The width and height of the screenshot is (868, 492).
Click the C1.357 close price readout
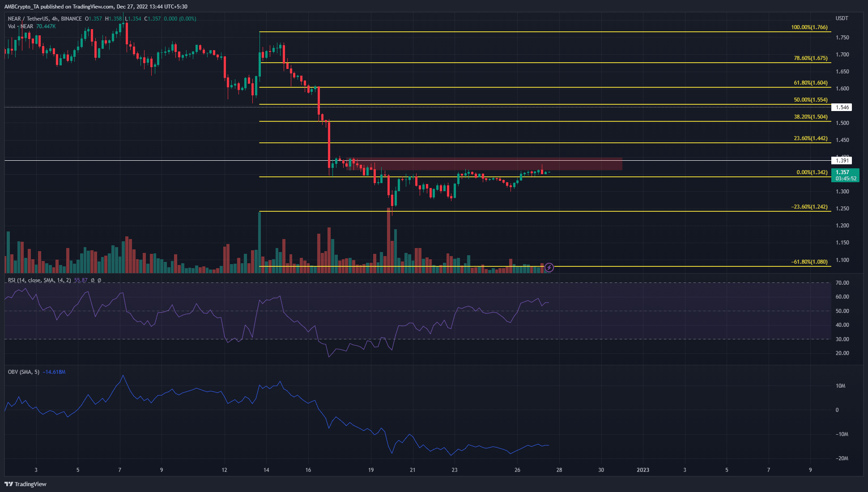point(153,19)
